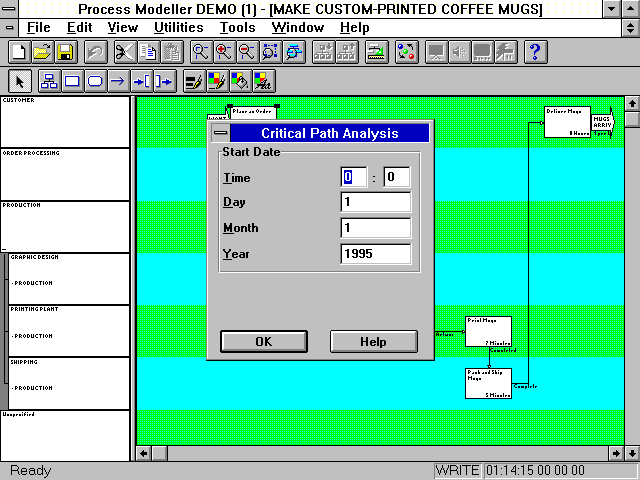Open the Tools menu
Image resolution: width=640 pixels, height=480 pixels.
pyautogui.click(x=237, y=27)
